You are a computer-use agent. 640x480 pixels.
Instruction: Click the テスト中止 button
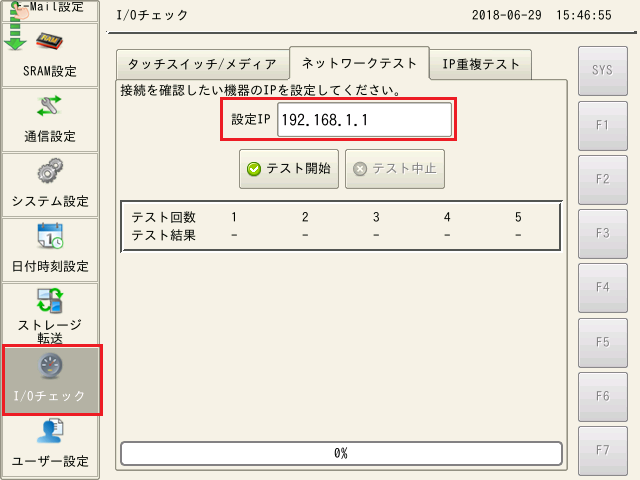click(x=395, y=169)
